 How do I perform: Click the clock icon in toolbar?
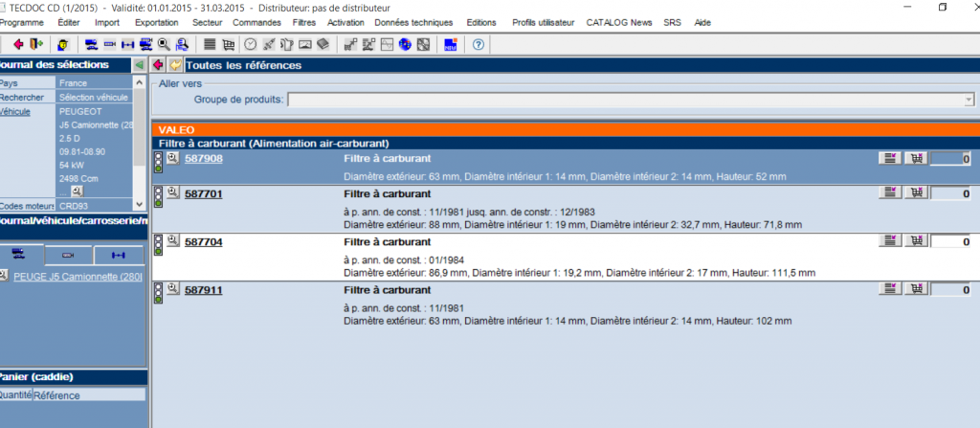click(250, 44)
